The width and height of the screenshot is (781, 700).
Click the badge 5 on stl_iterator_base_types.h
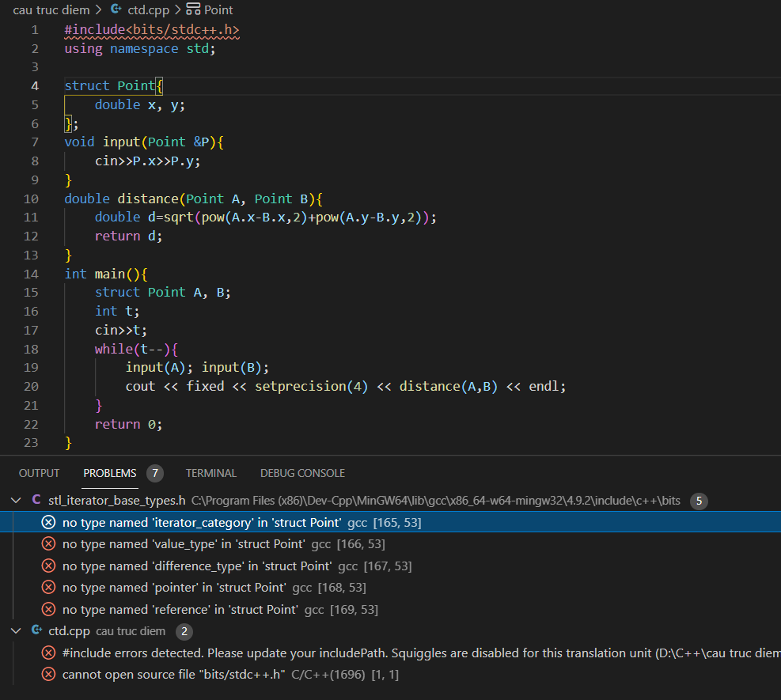(699, 501)
